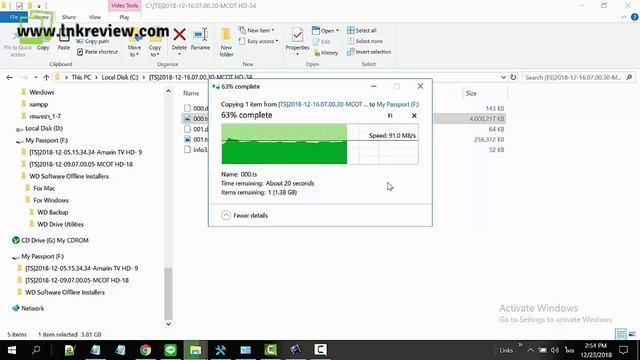Open the Share ribbon tab

tap(69, 17)
